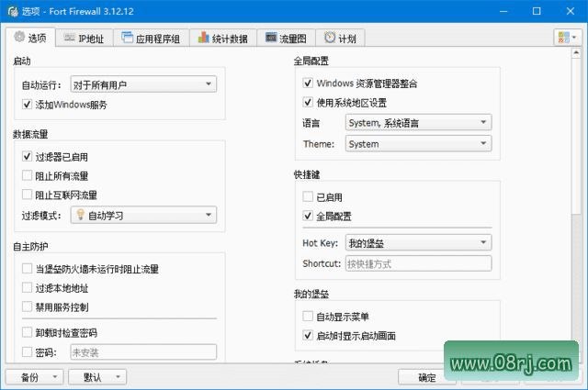588x390 pixels.
Task: Open 自动运行 dropdown showing 对于所有用户
Action: pyautogui.click(x=143, y=84)
